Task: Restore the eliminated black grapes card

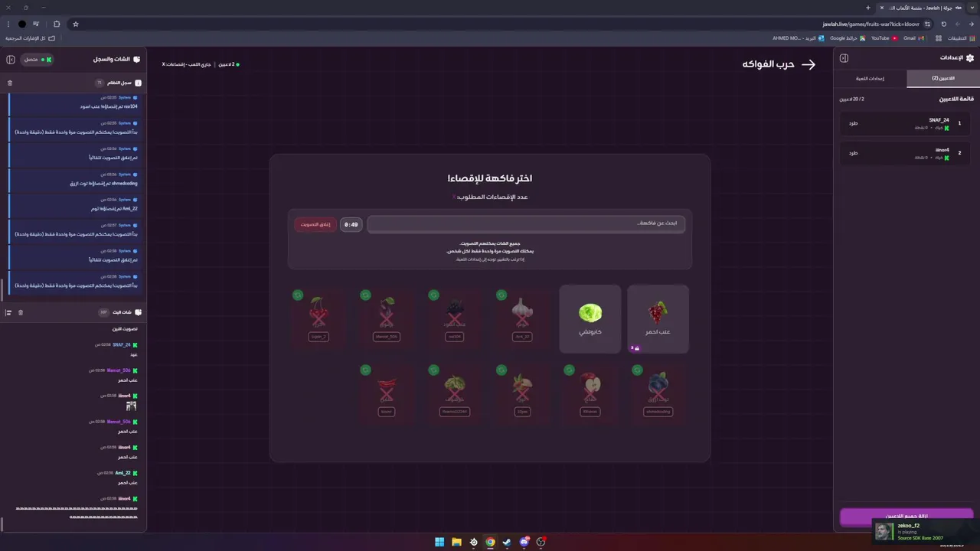Action: [433, 295]
